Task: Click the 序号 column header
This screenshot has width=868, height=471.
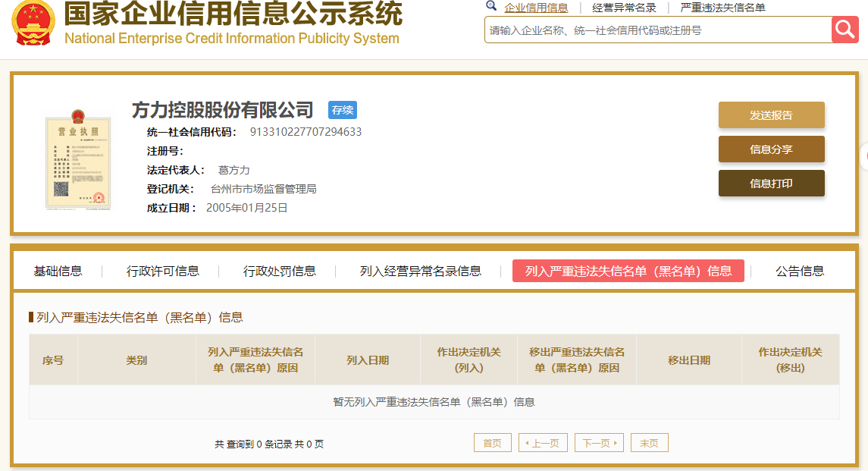Action: pos(53,360)
